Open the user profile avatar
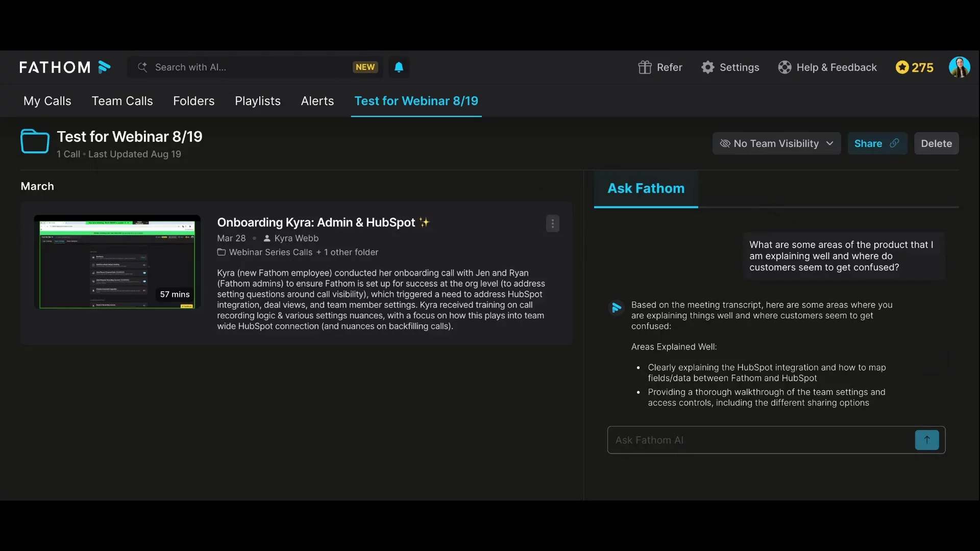 [959, 67]
